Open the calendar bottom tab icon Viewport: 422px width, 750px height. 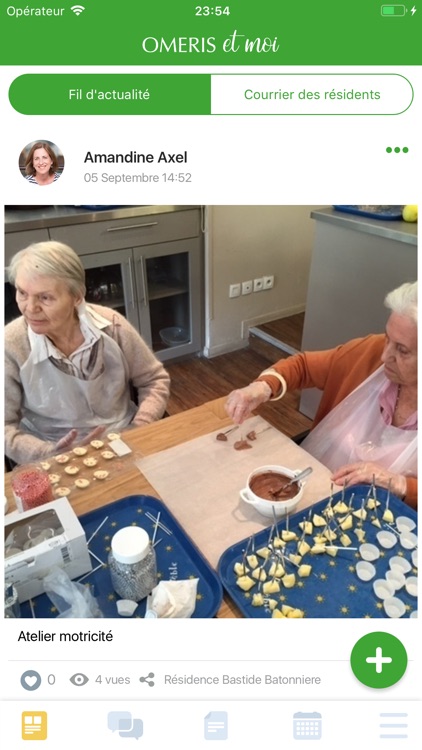coord(307,725)
